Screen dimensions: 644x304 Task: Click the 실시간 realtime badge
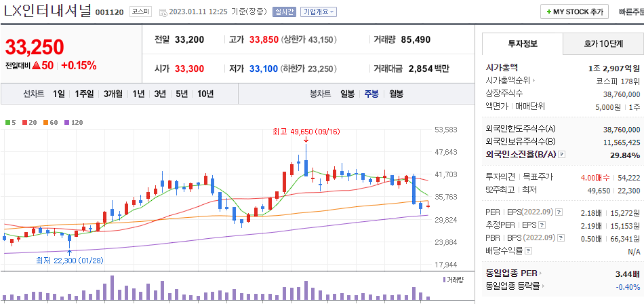pos(284,12)
